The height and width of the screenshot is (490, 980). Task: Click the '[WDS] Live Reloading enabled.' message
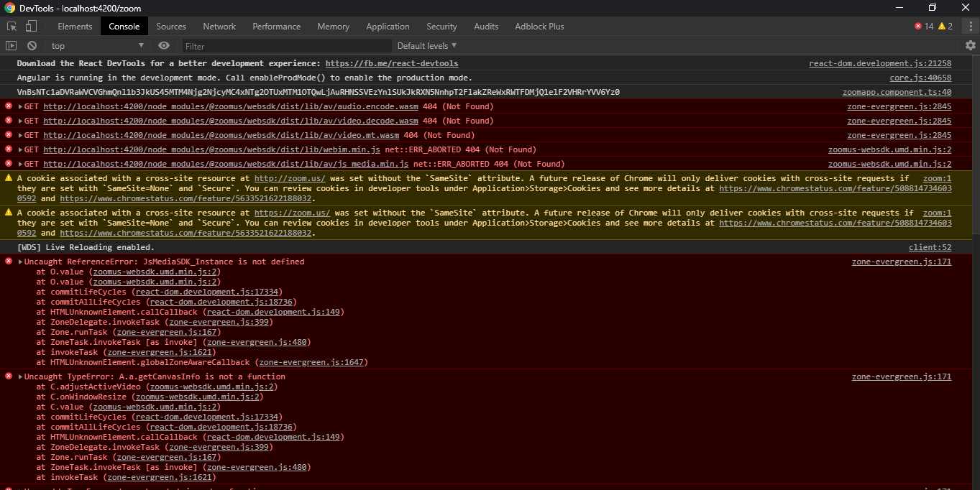(86, 247)
